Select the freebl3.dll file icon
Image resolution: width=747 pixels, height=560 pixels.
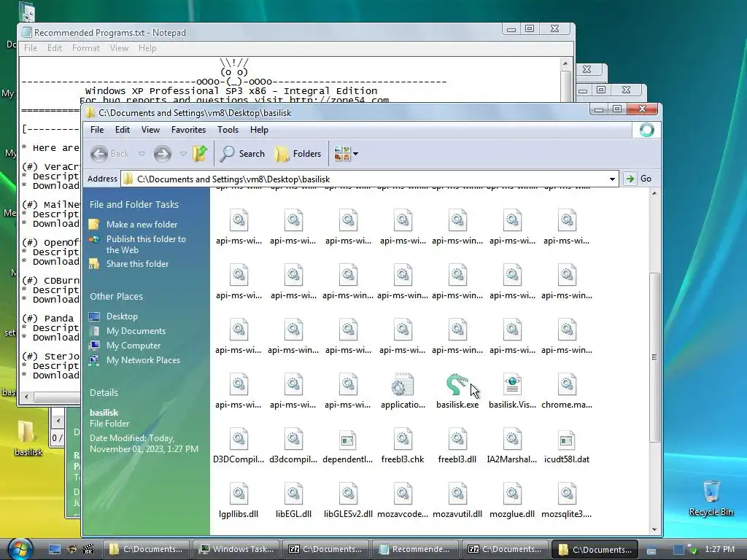(x=457, y=440)
